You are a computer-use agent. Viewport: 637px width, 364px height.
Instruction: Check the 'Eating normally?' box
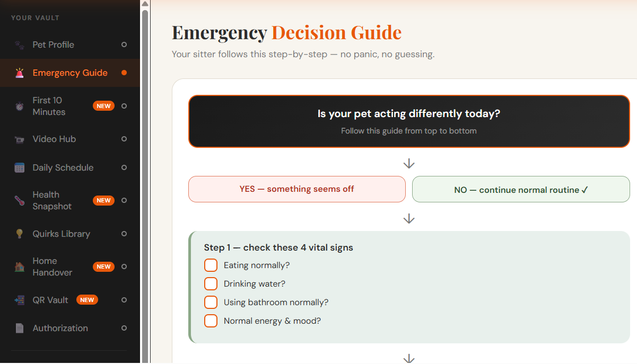[x=211, y=265]
